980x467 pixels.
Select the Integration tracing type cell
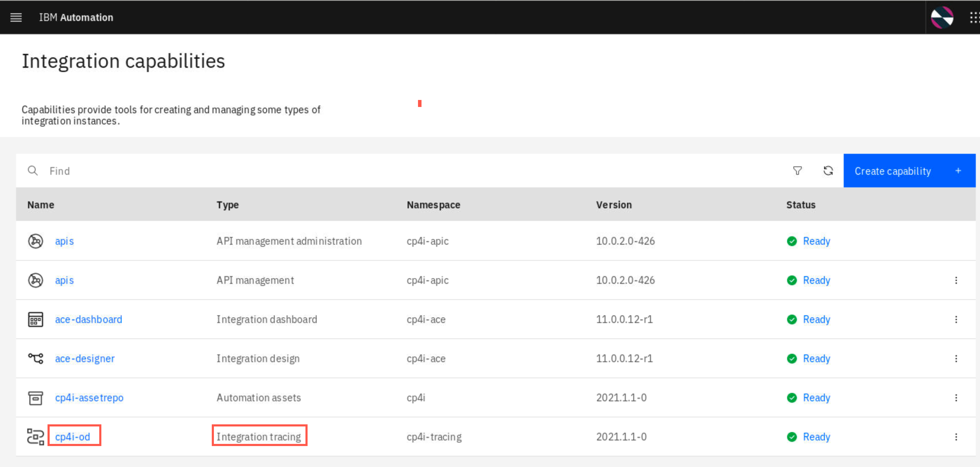click(x=259, y=437)
